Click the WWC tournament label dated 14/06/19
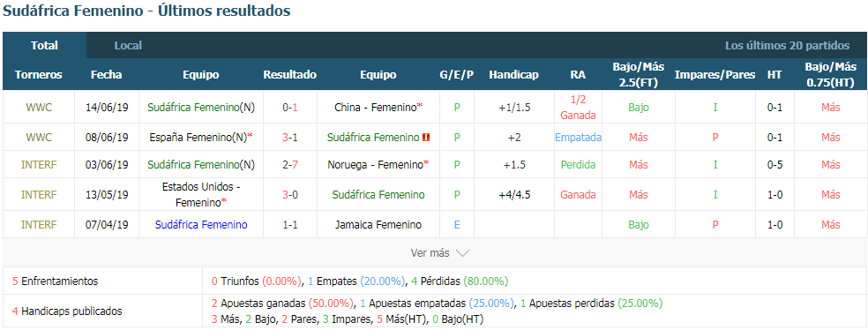Image resolution: width=868 pixels, height=330 pixels. coord(39,108)
